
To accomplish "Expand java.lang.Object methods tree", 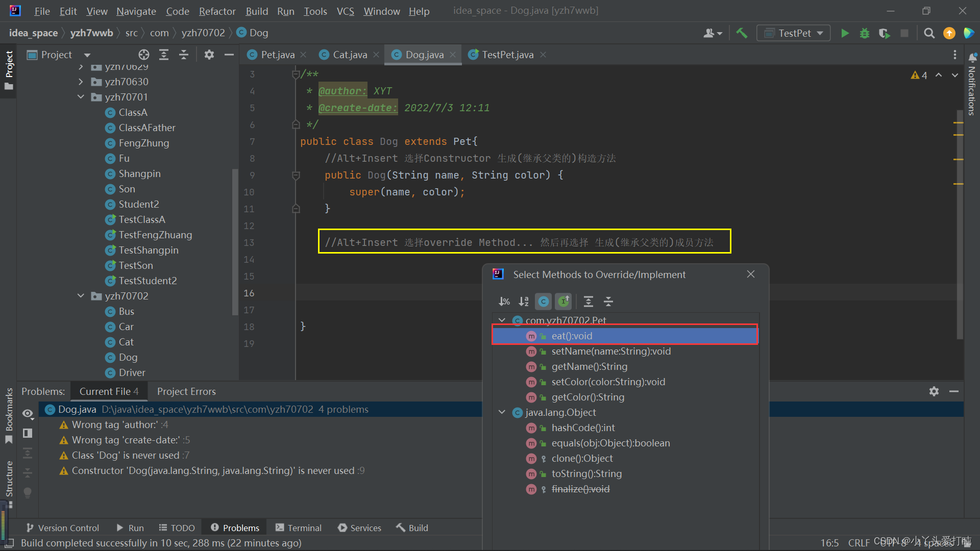I will coord(504,412).
